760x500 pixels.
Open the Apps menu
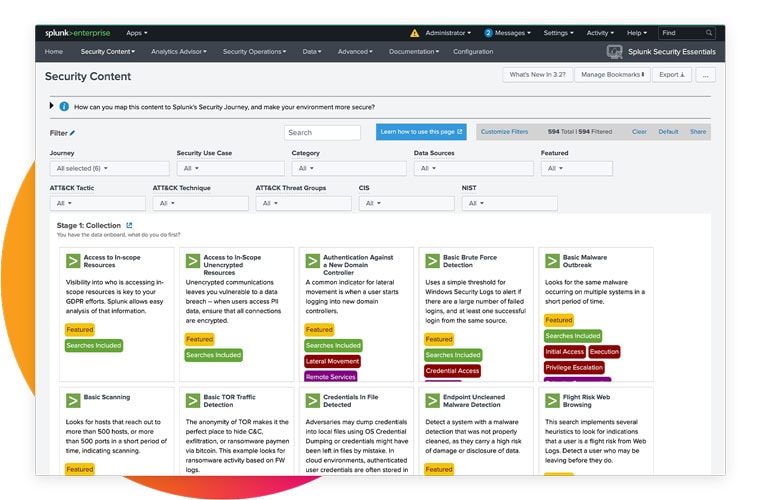coord(137,33)
